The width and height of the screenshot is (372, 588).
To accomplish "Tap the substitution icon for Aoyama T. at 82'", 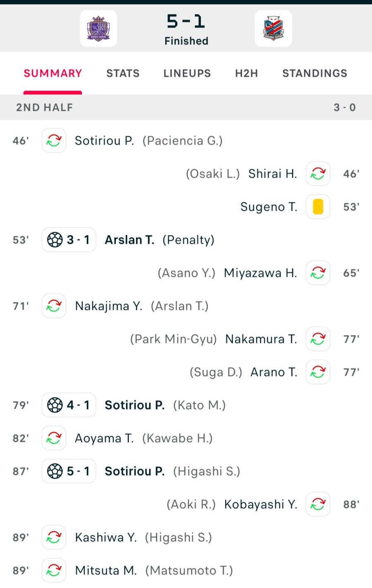I will pos(54,438).
